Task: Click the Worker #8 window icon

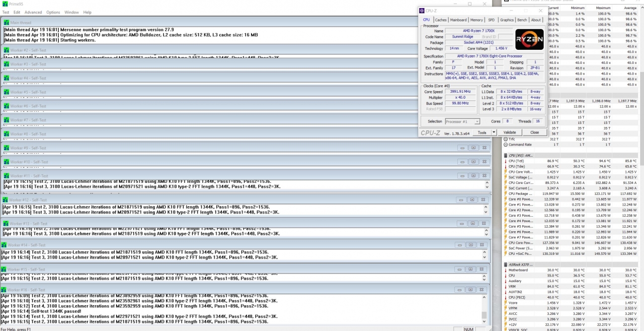Action: [x=6, y=134]
